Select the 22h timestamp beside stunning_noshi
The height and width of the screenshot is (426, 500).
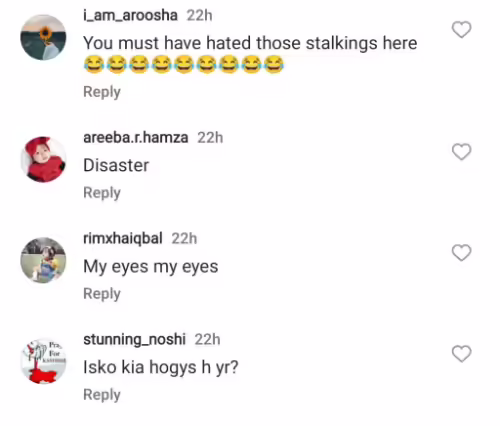207,340
